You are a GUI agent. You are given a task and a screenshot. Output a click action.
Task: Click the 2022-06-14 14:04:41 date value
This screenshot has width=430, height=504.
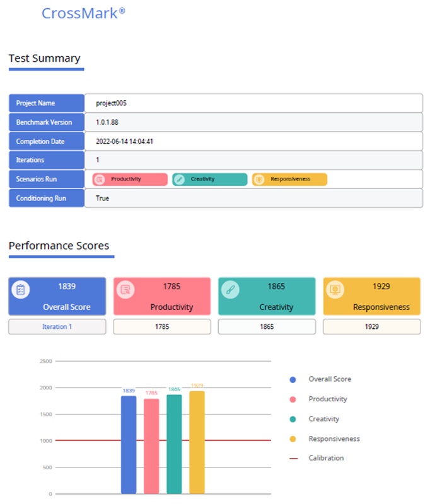click(124, 141)
